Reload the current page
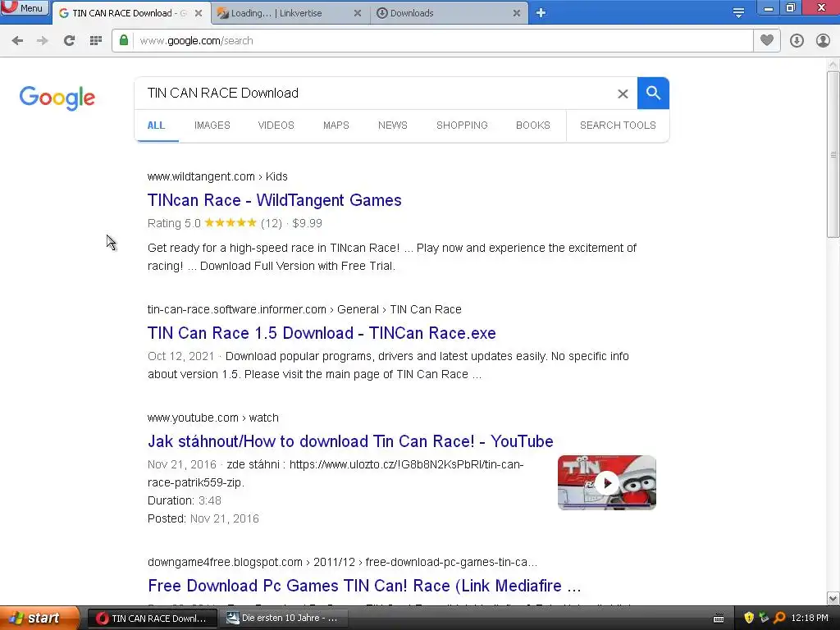The height and width of the screenshot is (630, 840). pyautogui.click(x=69, y=41)
